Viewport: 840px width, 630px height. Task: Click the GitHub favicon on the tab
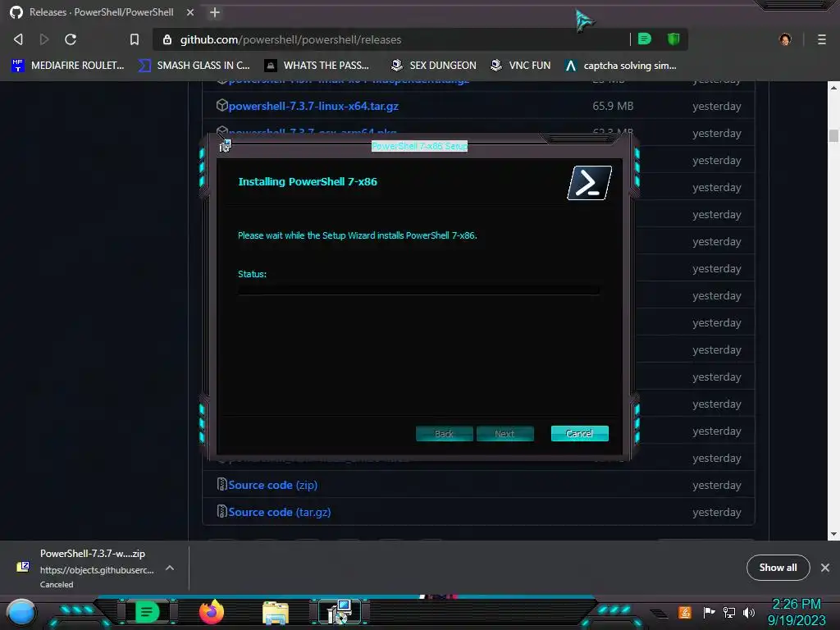(x=16, y=12)
